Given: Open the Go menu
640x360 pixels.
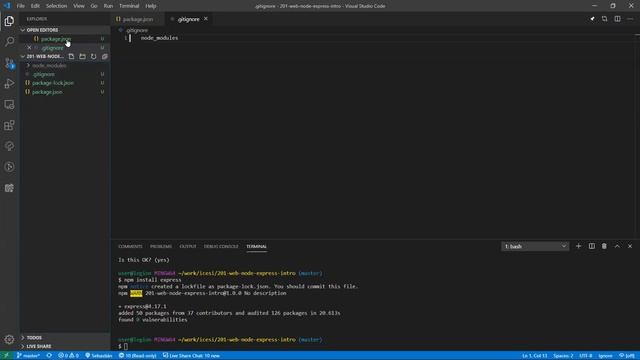Looking at the screenshot, I should tap(94, 6).
